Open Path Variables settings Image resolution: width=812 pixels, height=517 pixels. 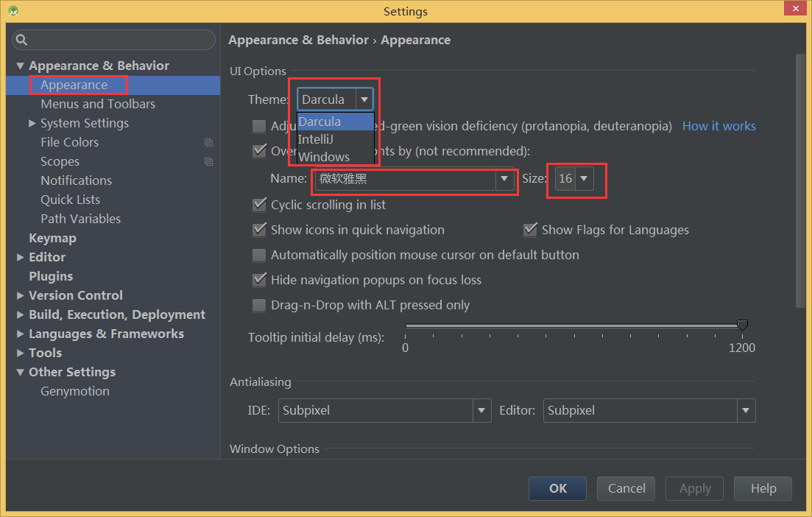point(80,219)
